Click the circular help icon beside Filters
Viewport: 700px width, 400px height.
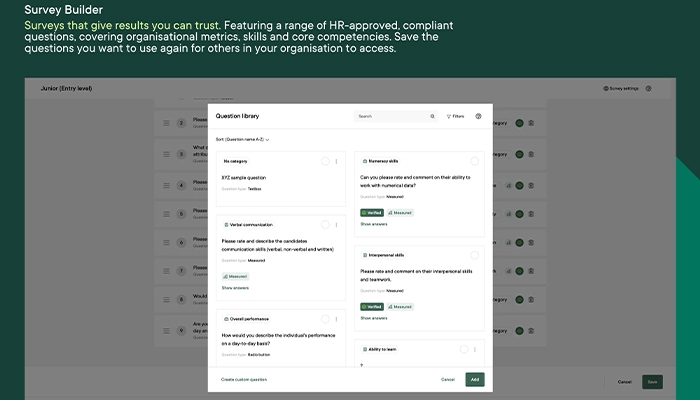click(478, 116)
